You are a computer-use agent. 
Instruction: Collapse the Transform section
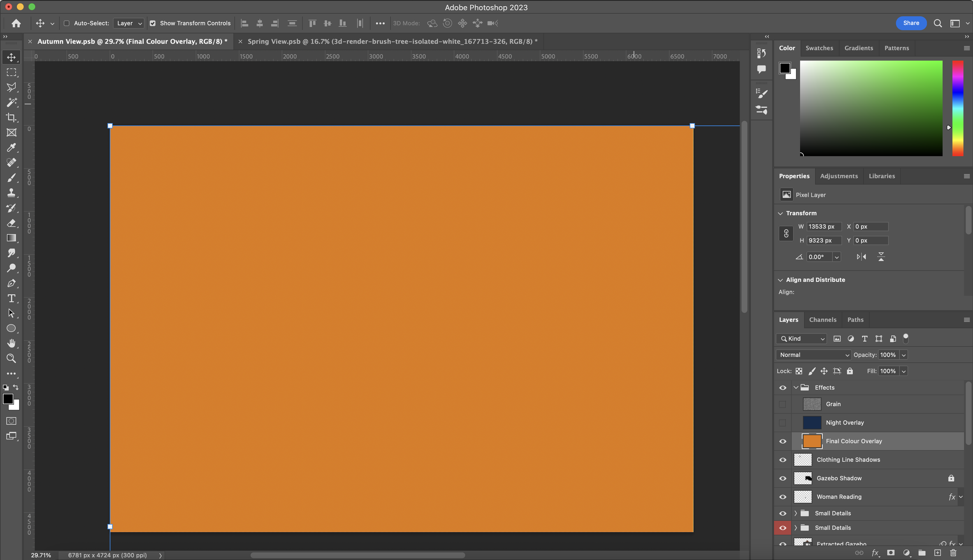click(780, 213)
